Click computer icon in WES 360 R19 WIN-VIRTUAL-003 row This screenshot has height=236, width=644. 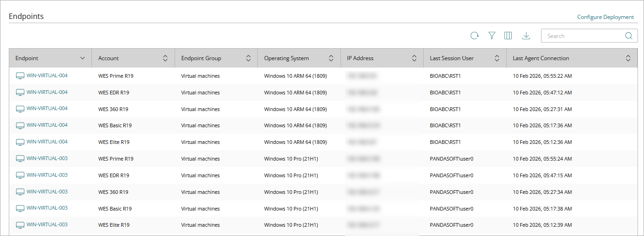(x=20, y=192)
